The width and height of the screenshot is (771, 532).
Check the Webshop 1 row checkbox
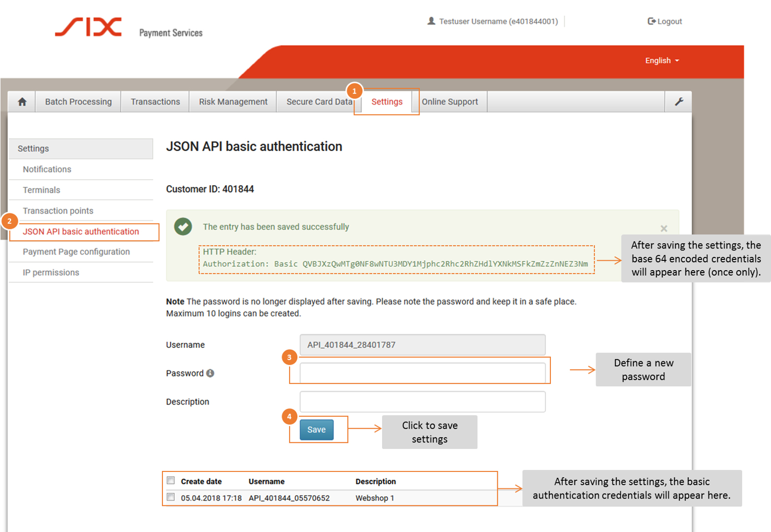pos(171,497)
